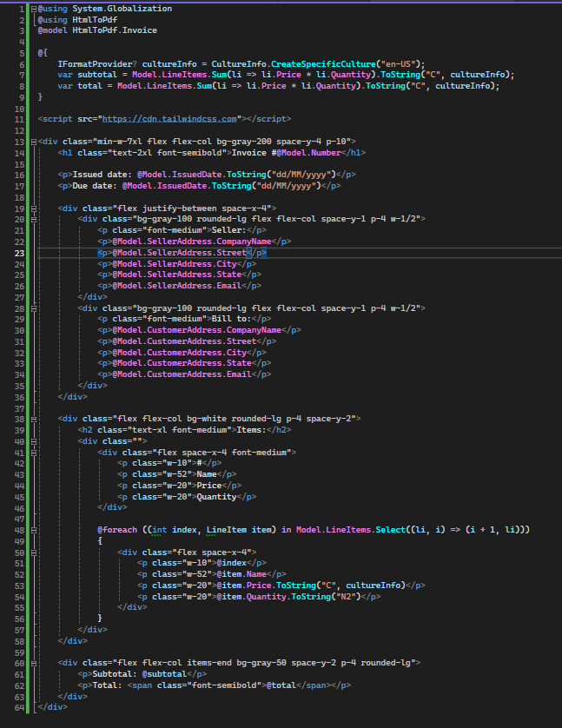Collapse the Seller div at line 20
Viewport: 562px width, 728px height.
[x=33, y=219]
